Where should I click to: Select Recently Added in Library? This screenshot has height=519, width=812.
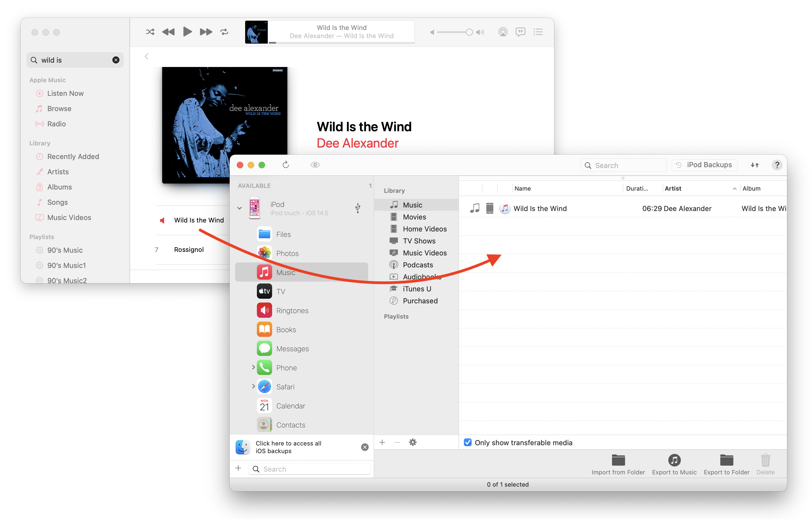click(73, 157)
